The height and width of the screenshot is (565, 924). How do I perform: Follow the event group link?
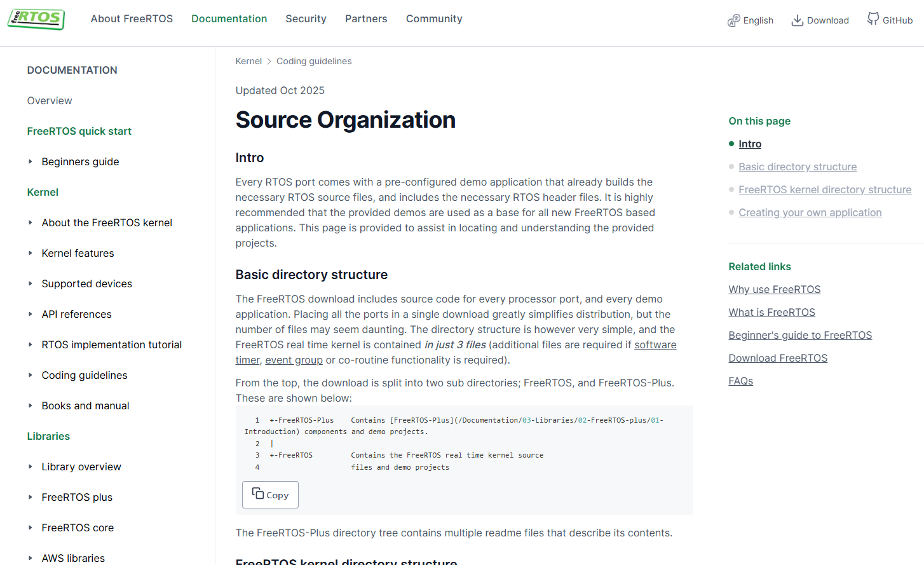pyautogui.click(x=294, y=360)
